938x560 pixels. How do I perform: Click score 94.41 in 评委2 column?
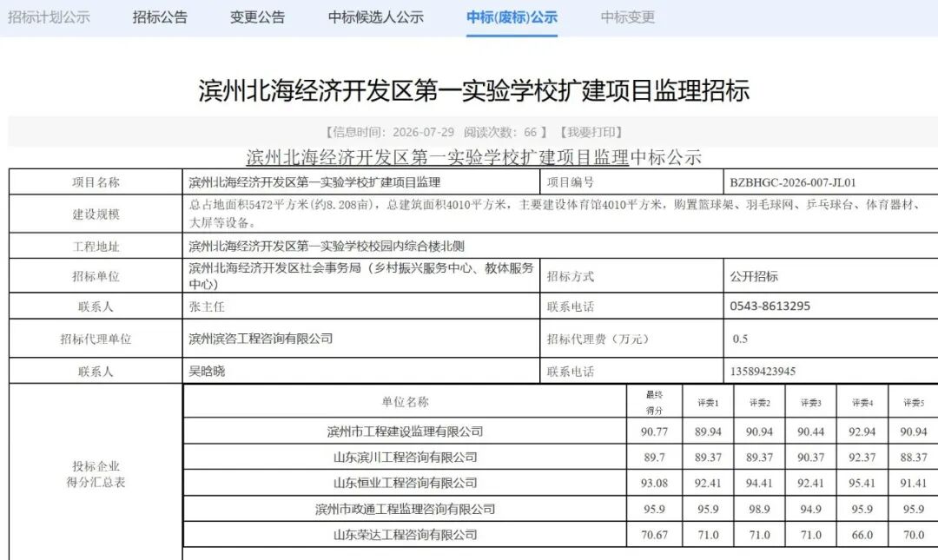(760, 483)
